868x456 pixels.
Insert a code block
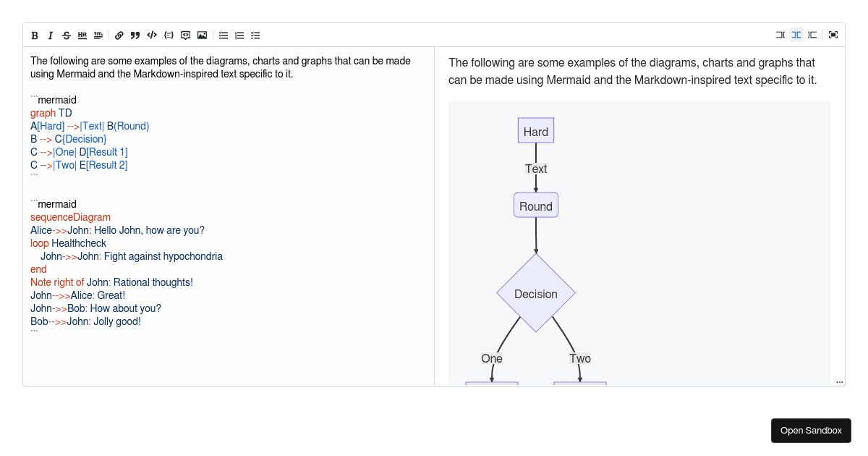point(169,35)
